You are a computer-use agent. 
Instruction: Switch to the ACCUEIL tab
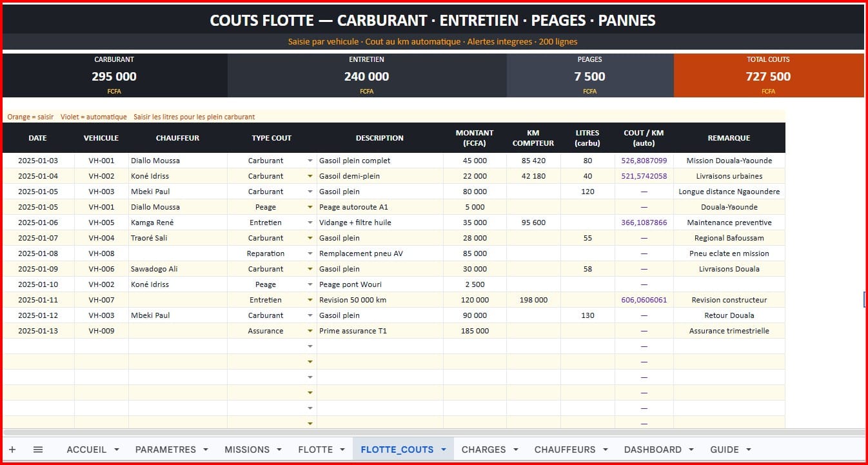(86, 450)
